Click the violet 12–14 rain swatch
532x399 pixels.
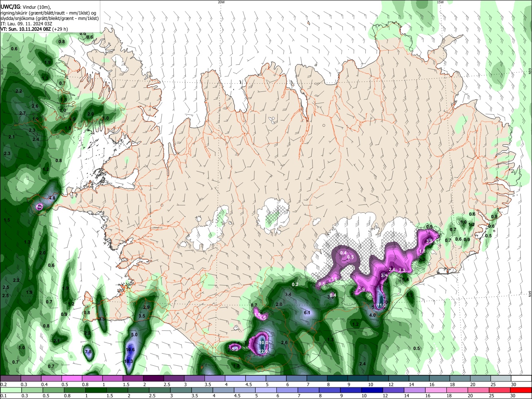tap(393, 390)
